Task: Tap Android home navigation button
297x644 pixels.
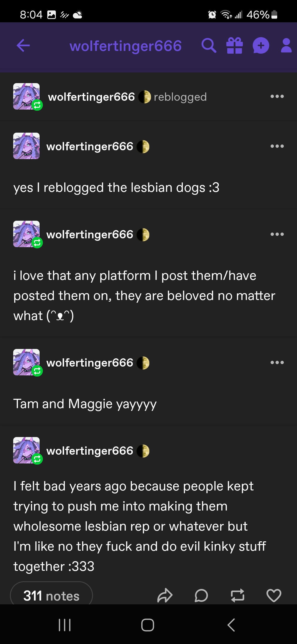Action: point(148,625)
